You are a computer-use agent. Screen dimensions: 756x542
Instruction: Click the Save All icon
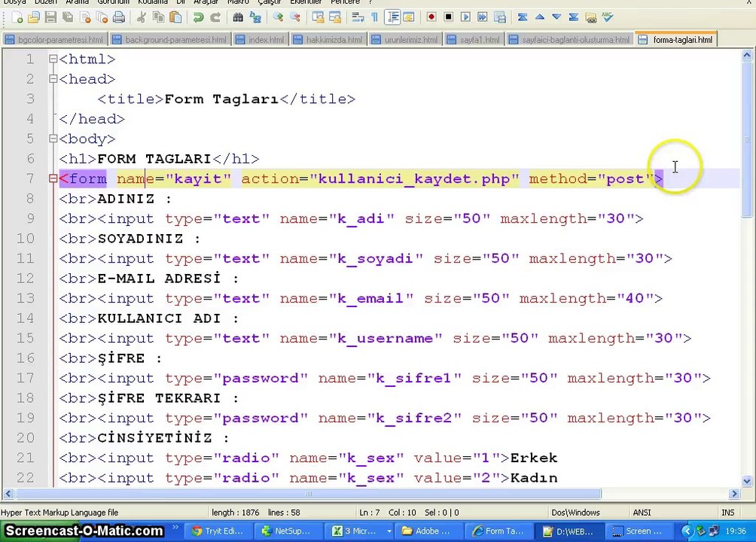pos(68,18)
